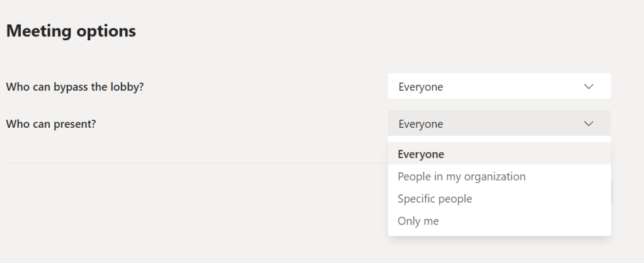Open the "Who can bypass the lobby?" dropdown
The image size is (644, 263).
[499, 87]
